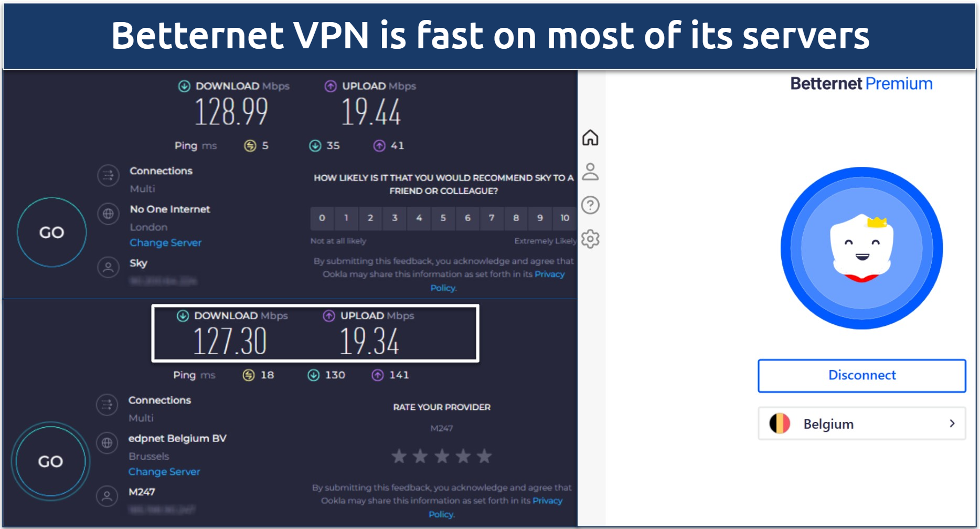
Task: Click the smiling Betternet mascot logo
Action: click(861, 248)
